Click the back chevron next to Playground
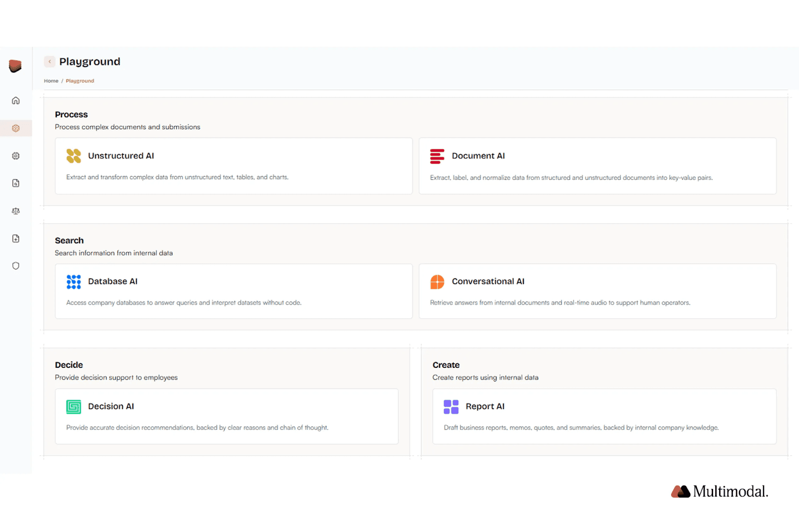Image resolution: width=799 pixels, height=532 pixels. [x=49, y=61]
